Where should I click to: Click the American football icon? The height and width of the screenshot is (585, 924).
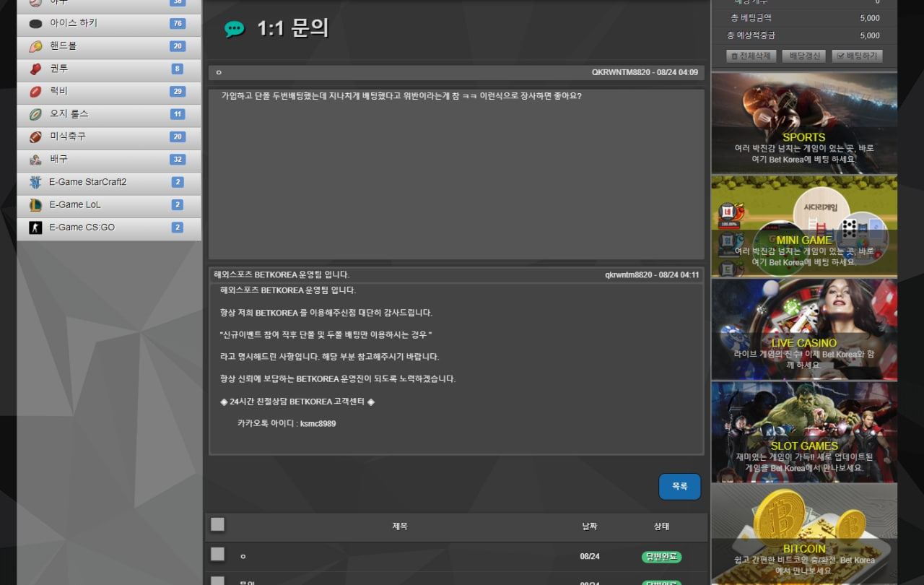(35, 136)
